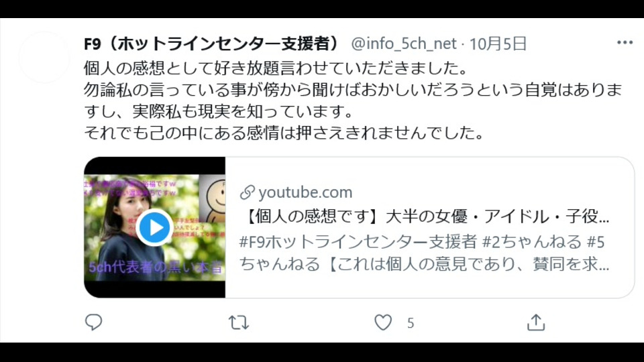Click the thumbnail caption 5ch代表者の黒い本音
Screen dimensions: 644x362
pos(156,267)
